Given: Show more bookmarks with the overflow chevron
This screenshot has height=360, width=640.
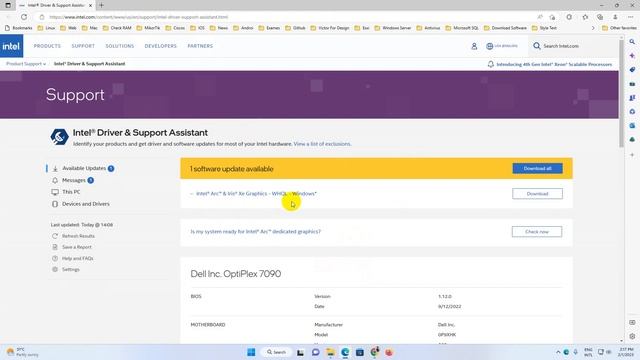Looking at the screenshot, I should point(593,28).
